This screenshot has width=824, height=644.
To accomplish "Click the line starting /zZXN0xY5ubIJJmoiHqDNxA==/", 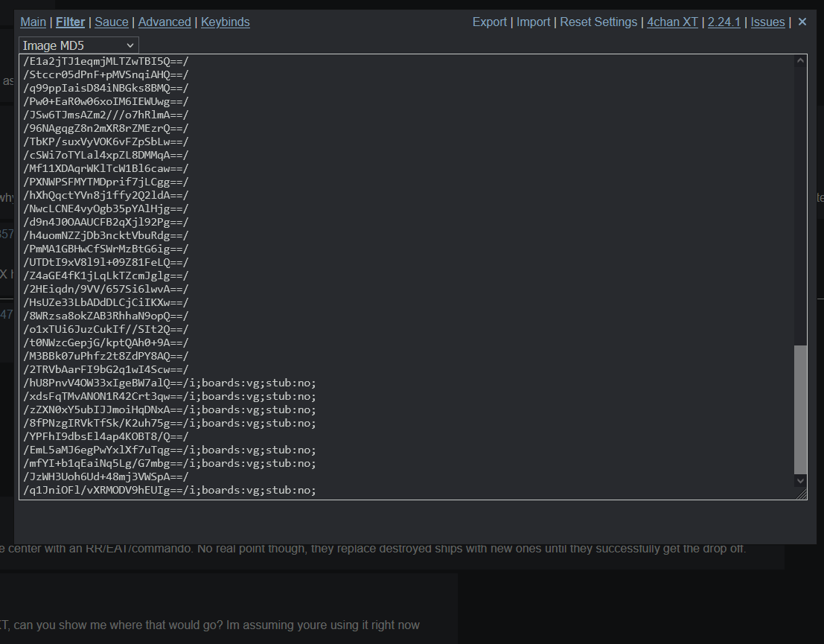I will [x=170, y=410].
